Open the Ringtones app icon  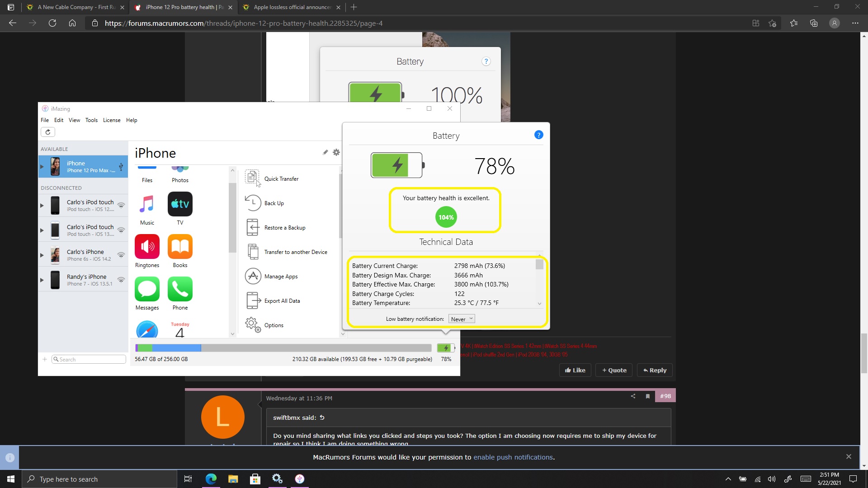tap(147, 247)
